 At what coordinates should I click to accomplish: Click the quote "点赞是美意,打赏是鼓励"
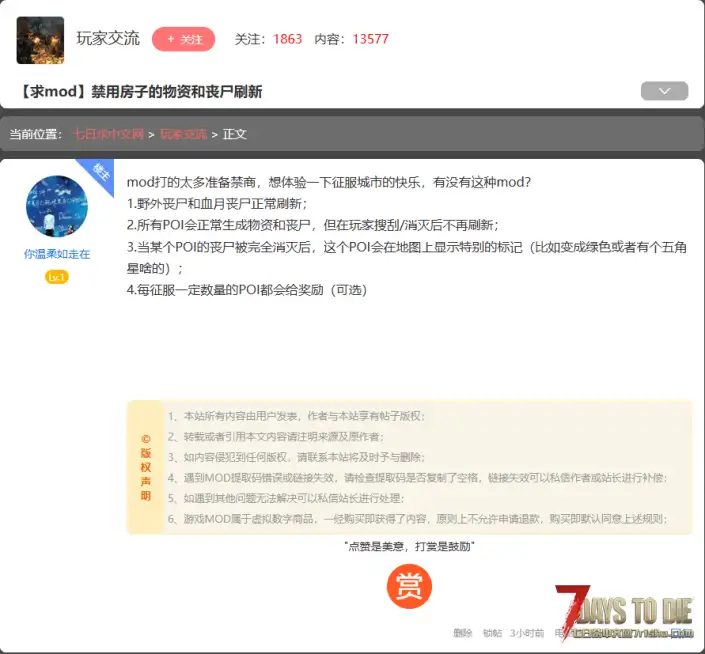409,546
